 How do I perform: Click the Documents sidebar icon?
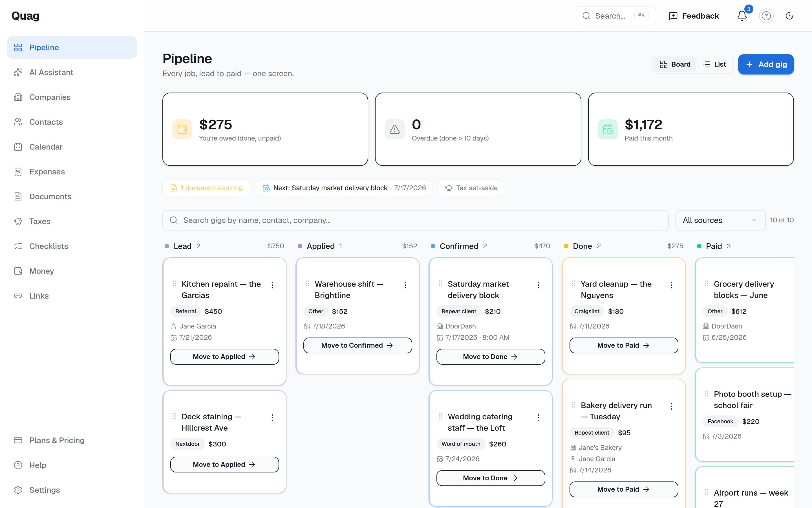point(18,196)
